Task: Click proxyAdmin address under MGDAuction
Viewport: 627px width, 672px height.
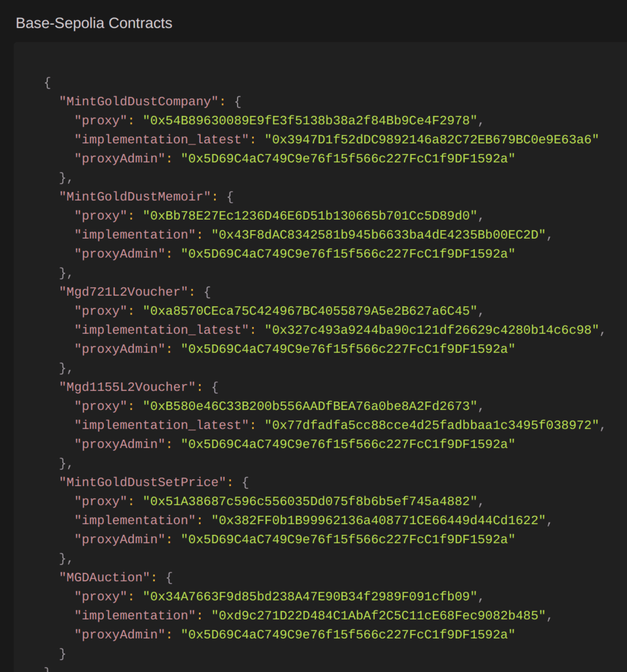Action: coord(348,635)
